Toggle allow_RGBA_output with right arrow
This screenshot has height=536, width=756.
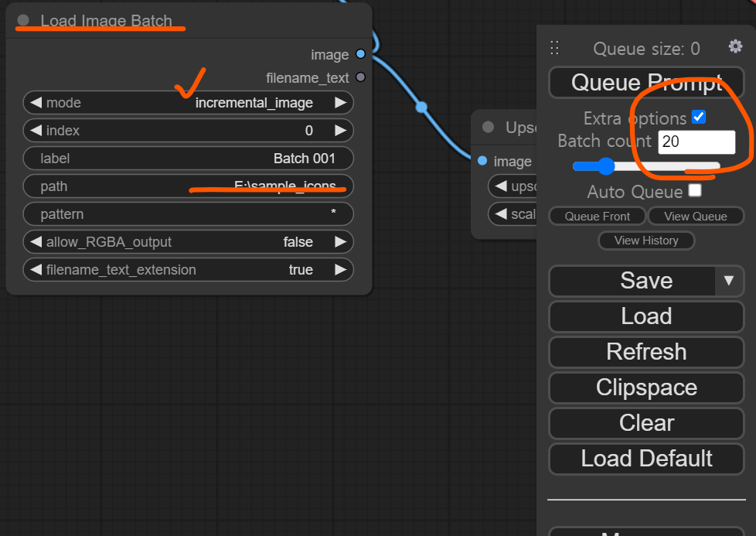(x=340, y=241)
